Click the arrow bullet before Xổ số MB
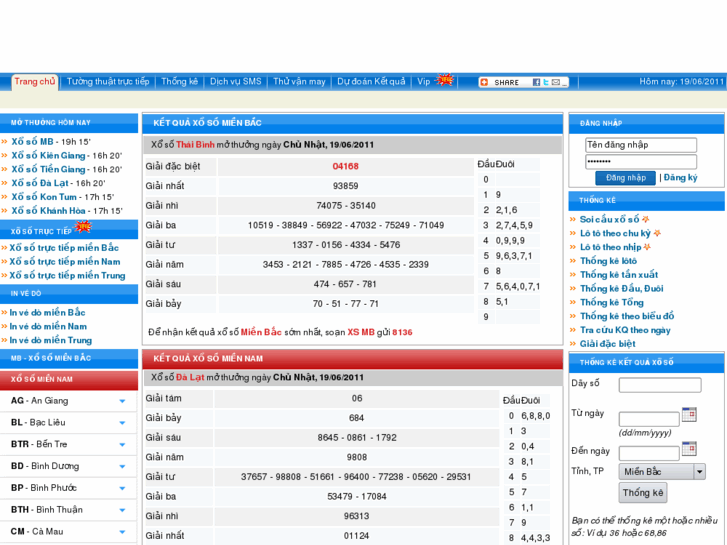 point(5,142)
